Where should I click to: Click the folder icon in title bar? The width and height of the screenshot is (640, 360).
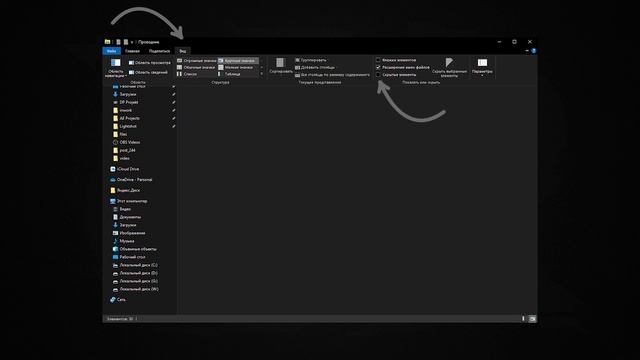[107, 42]
